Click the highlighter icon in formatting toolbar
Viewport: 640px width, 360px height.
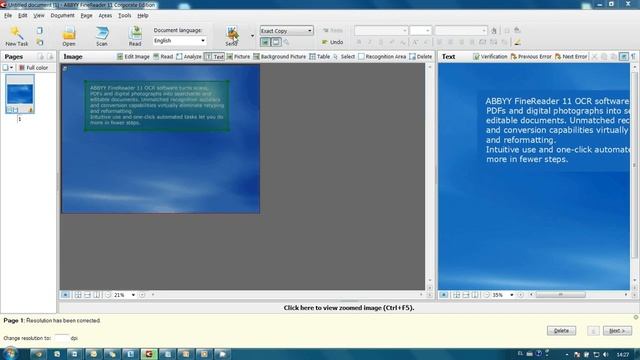coord(518,42)
